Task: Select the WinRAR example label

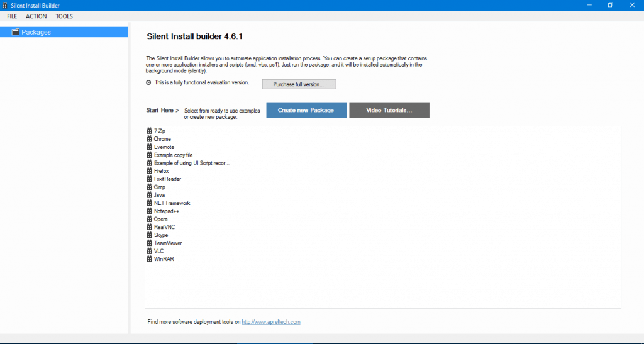Action: 164,259
